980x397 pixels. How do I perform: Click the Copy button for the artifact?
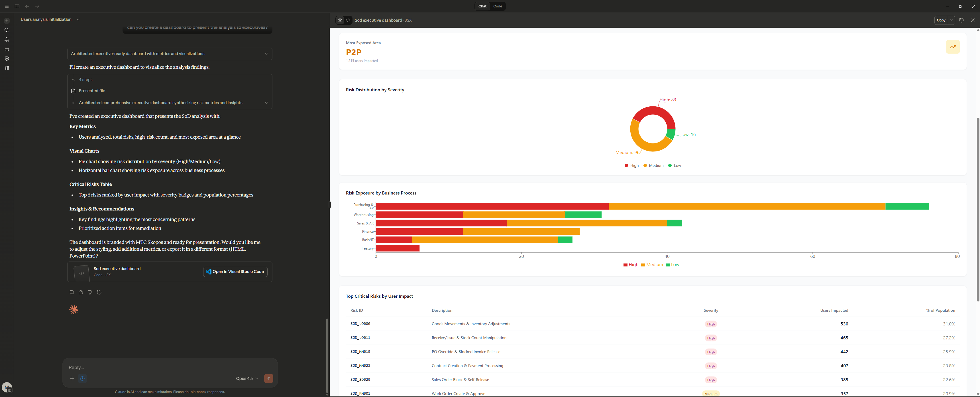pos(940,20)
